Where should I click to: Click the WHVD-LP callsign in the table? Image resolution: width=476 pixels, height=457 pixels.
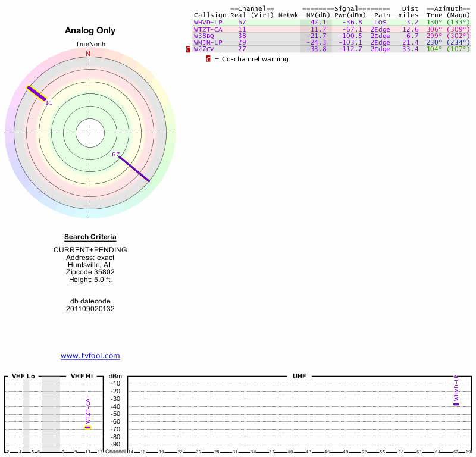pyautogui.click(x=208, y=23)
